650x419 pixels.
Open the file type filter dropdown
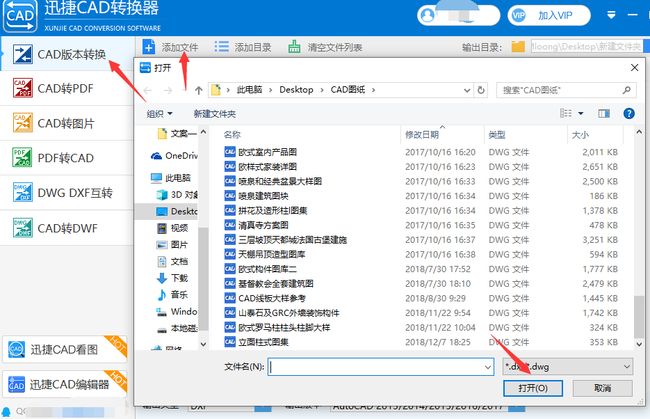click(x=568, y=367)
